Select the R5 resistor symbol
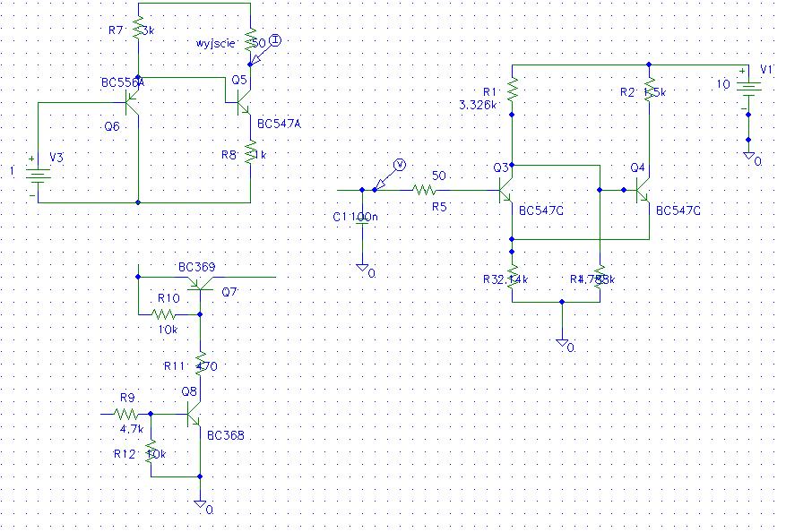Viewport: 786px width, 532px height. [425, 190]
